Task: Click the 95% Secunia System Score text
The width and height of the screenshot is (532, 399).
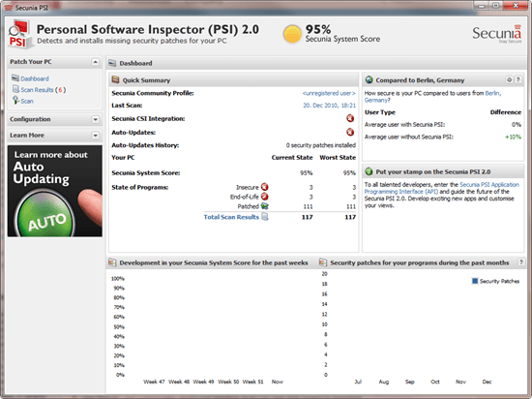Action: 342,34
